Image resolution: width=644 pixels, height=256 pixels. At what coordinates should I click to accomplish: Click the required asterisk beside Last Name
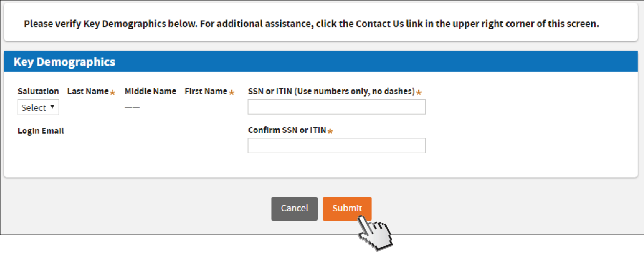click(112, 93)
